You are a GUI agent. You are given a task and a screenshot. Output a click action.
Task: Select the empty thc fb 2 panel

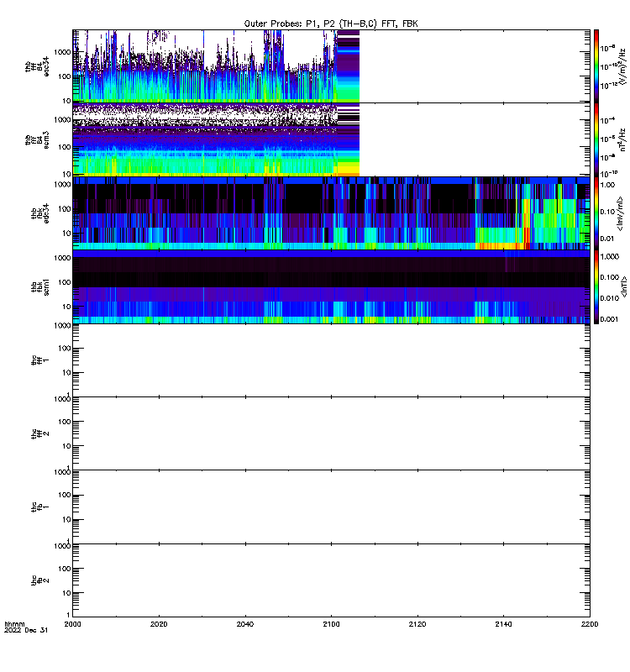[331, 580]
